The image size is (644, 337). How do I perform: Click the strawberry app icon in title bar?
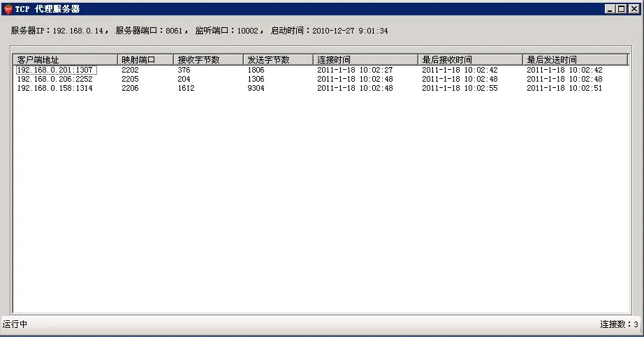(x=8, y=9)
